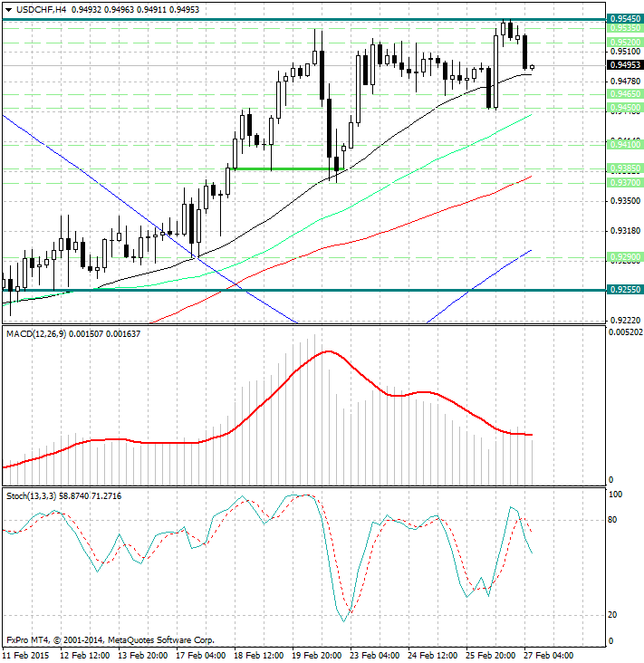Select the 0.95350 green price level label
This screenshot has height=663, width=644.
click(x=625, y=28)
